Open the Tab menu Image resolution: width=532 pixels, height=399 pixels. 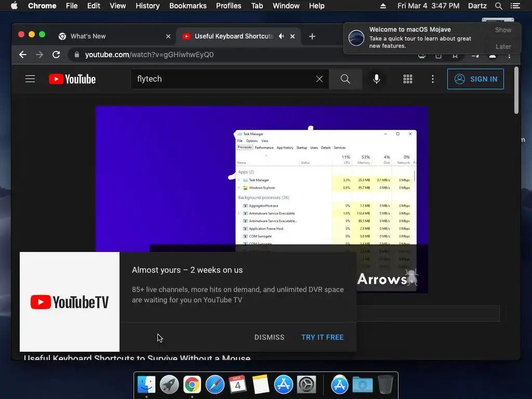(x=257, y=6)
